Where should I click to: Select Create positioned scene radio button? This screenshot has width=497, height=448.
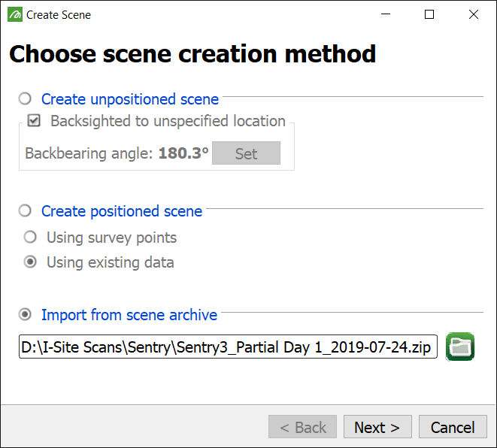point(25,210)
